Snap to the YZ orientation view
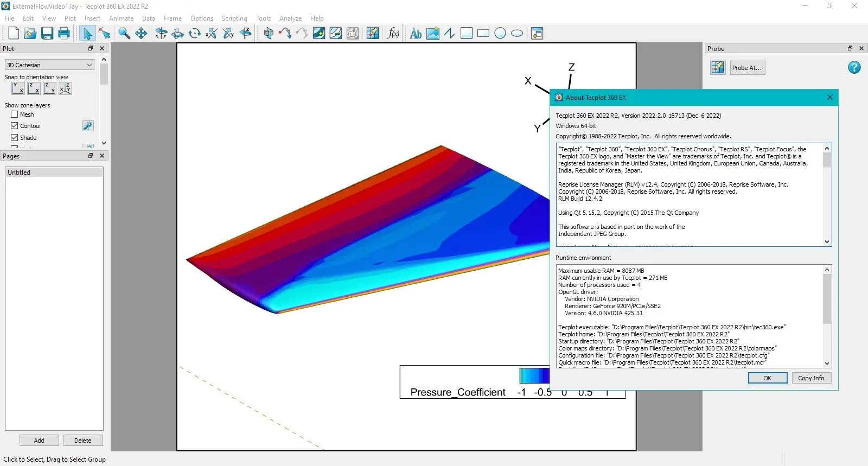This screenshot has width=868, height=466. point(49,88)
